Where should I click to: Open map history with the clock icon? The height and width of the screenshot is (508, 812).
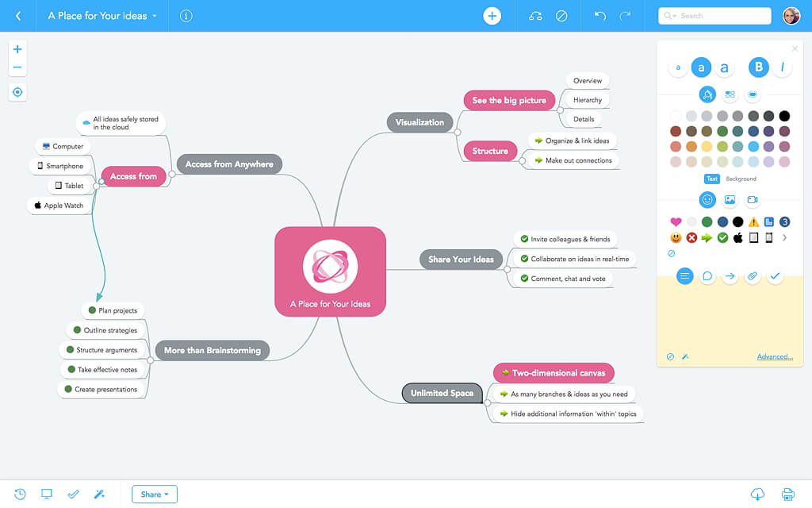point(21,494)
